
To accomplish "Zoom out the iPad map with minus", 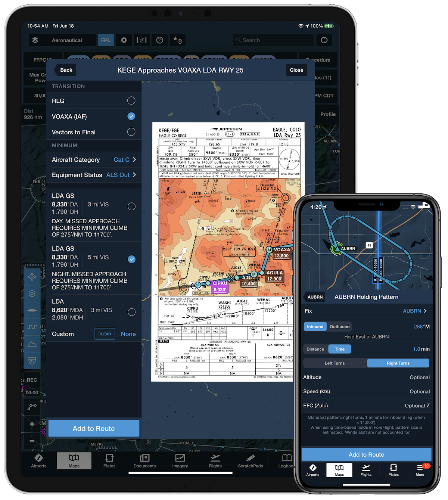I will (32, 441).
